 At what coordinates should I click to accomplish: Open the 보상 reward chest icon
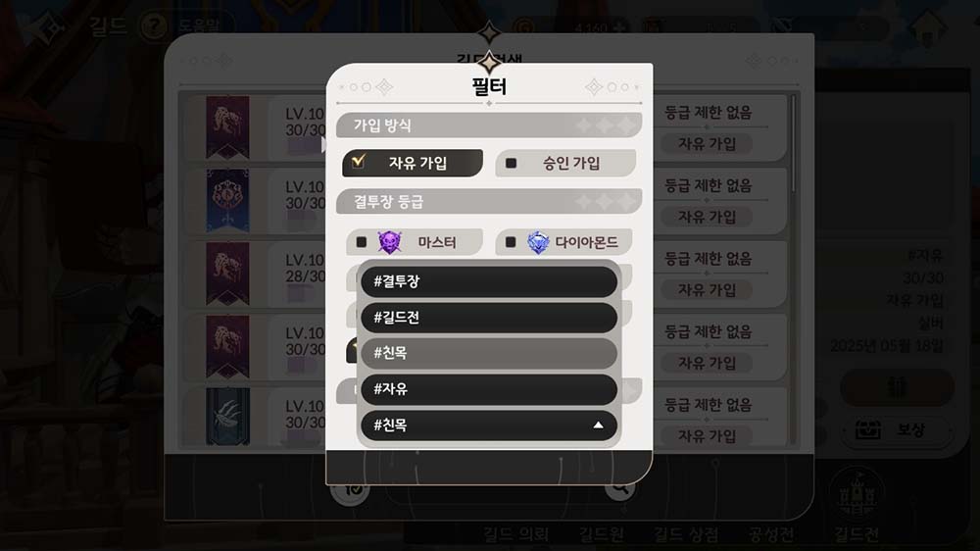pyautogui.click(x=868, y=430)
